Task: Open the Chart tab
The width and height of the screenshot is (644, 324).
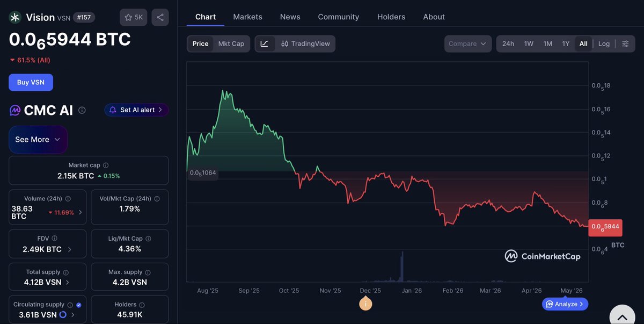Action: coord(206,17)
